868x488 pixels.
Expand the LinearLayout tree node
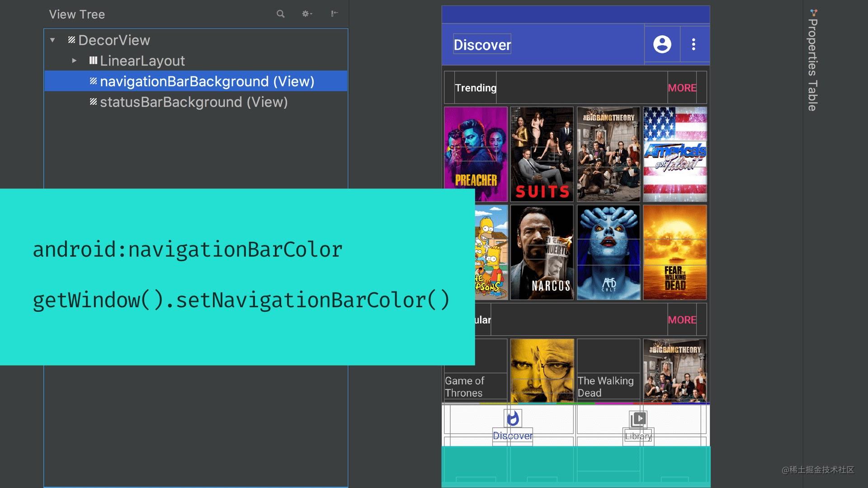pyautogui.click(x=74, y=61)
